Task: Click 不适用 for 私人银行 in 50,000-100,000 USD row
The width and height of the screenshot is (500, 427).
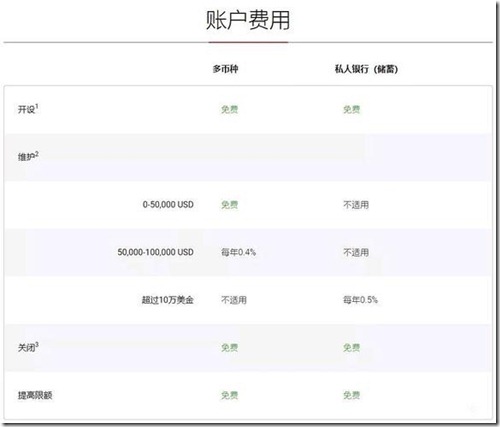Action: click(356, 252)
